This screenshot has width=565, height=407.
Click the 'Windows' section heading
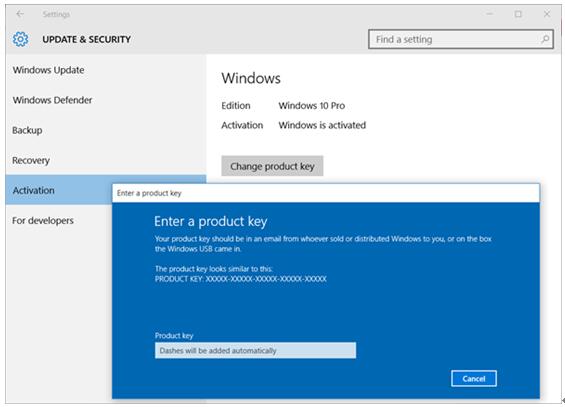point(251,78)
